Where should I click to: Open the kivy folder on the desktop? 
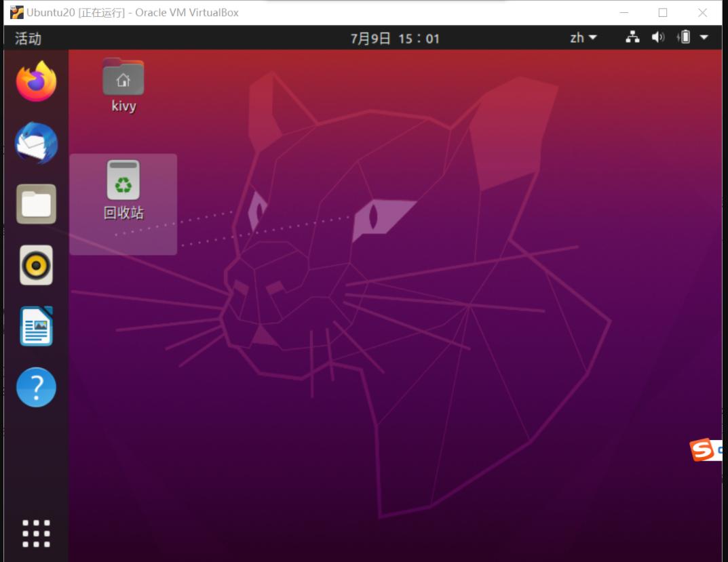pos(123,76)
